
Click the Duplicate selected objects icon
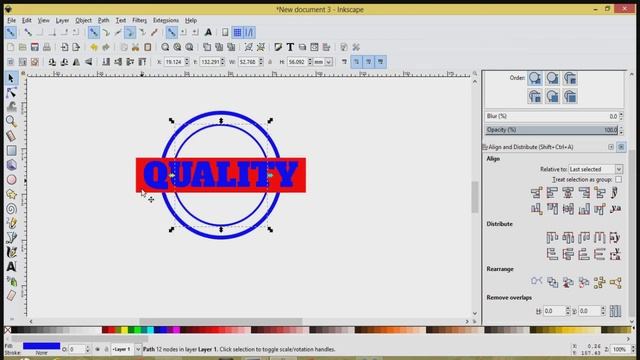207,47
